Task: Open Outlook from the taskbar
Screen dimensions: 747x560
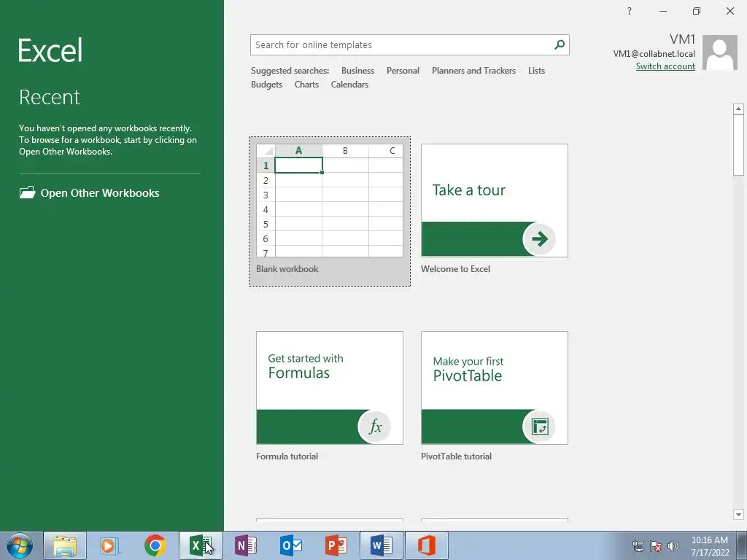Action: coord(290,545)
